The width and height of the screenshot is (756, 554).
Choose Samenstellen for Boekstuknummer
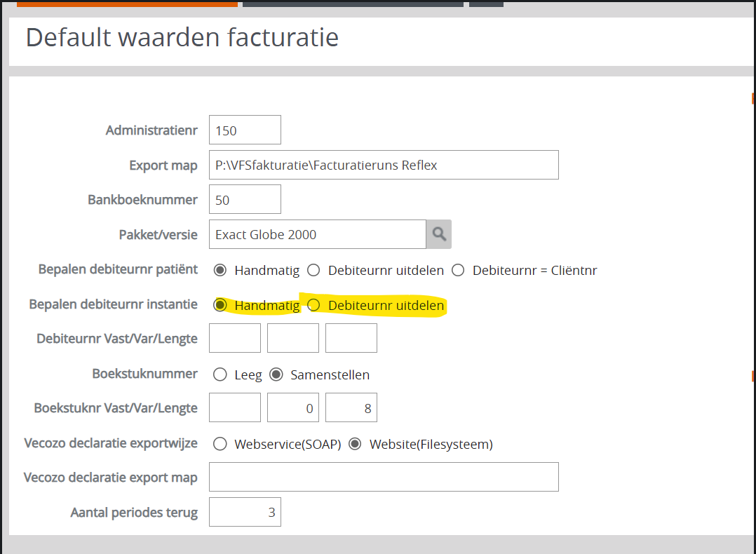click(x=276, y=374)
